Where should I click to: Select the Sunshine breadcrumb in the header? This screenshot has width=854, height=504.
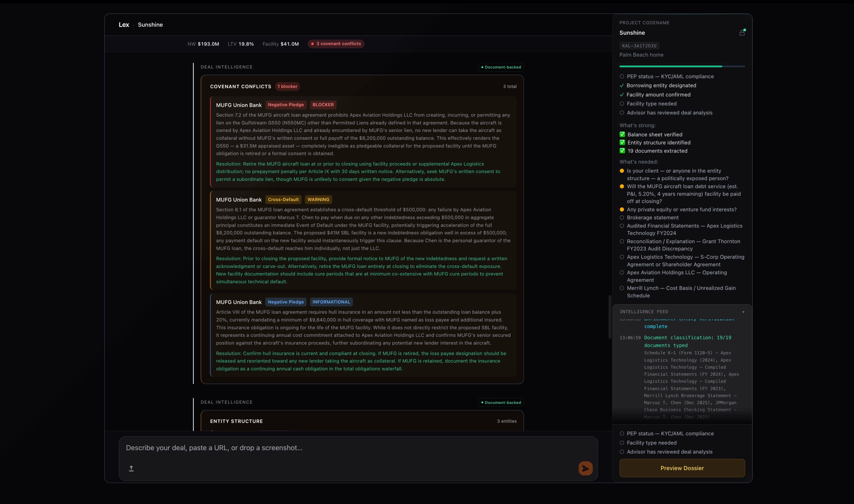tap(151, 25)
